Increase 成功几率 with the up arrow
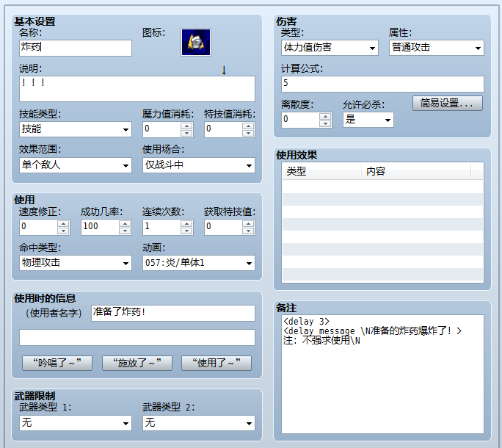 [x=125, y=223]
